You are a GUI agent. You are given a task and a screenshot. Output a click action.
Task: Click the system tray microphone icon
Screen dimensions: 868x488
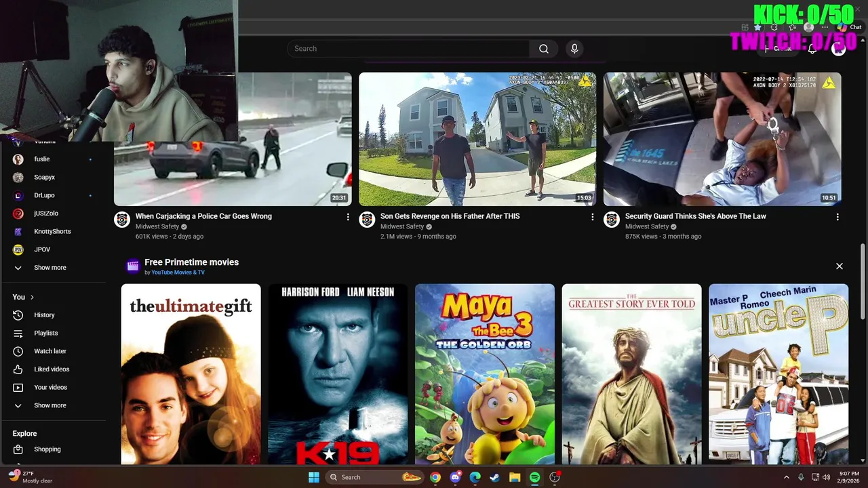801,477
